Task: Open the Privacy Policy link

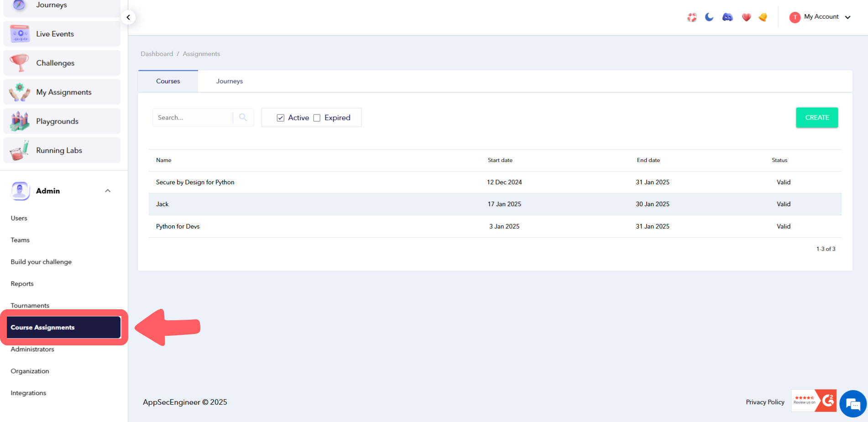Action: tap(765, 402)
